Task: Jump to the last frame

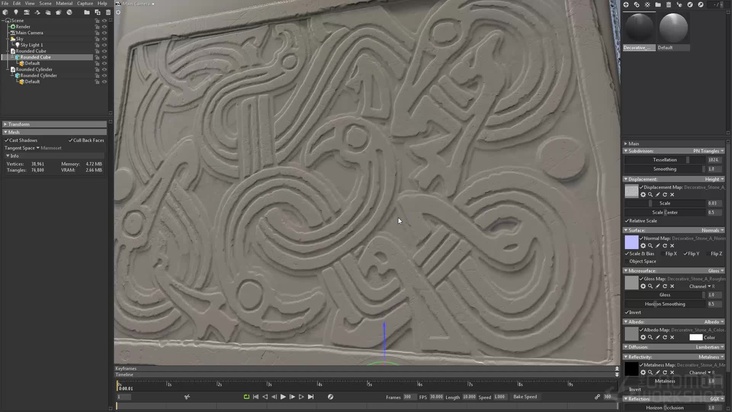Action: [311, 397]
